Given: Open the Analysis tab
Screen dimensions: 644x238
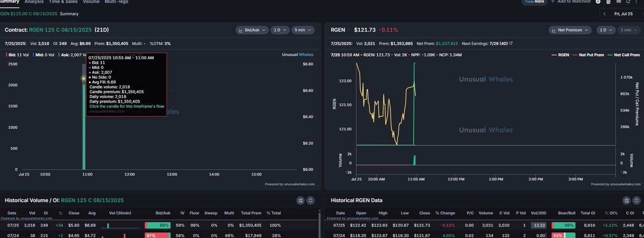Looking at the screenshot, I should [x=34, y=2].
